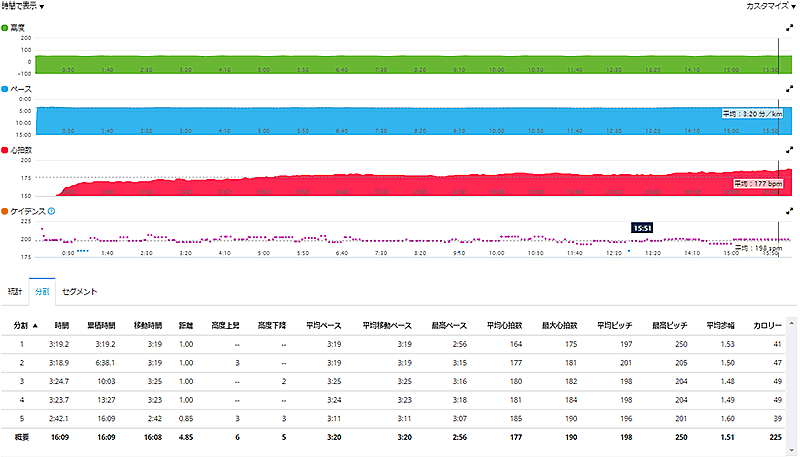Image resolution: width=800 pixels, height=457 pixels.
Task: Click the table's vertical scrollbar
Action: 795,380
